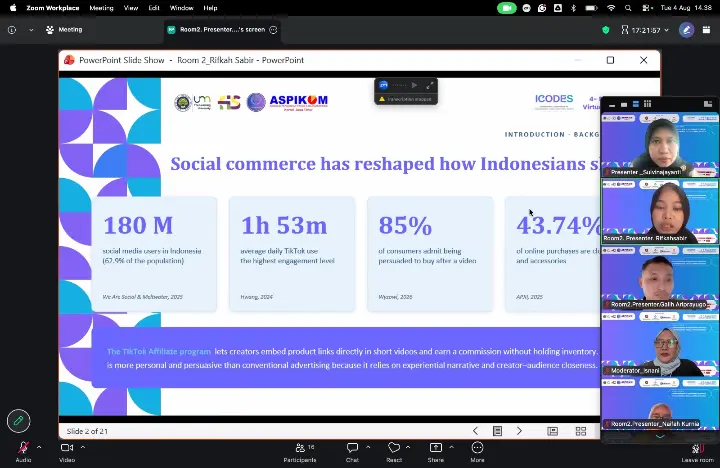720x468 pixels.
Task: Expand reaction options arrow beside React
Action: [408, 447]
